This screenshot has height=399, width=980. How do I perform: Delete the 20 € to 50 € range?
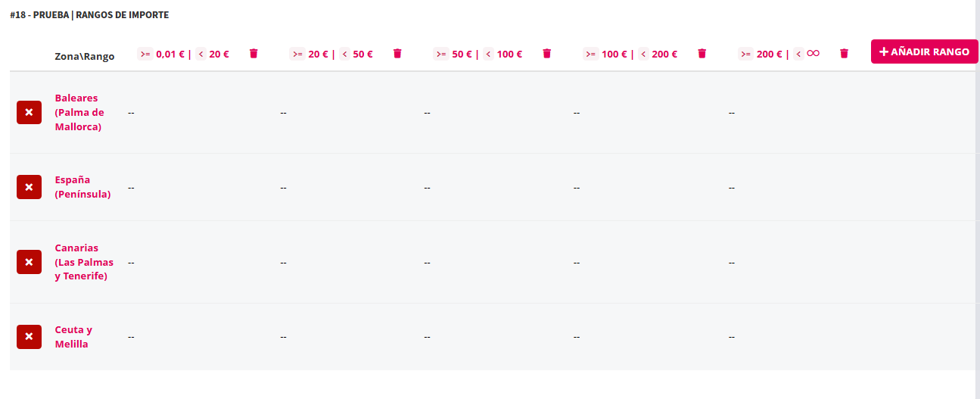pyautogui.click(x=397, y=54)
